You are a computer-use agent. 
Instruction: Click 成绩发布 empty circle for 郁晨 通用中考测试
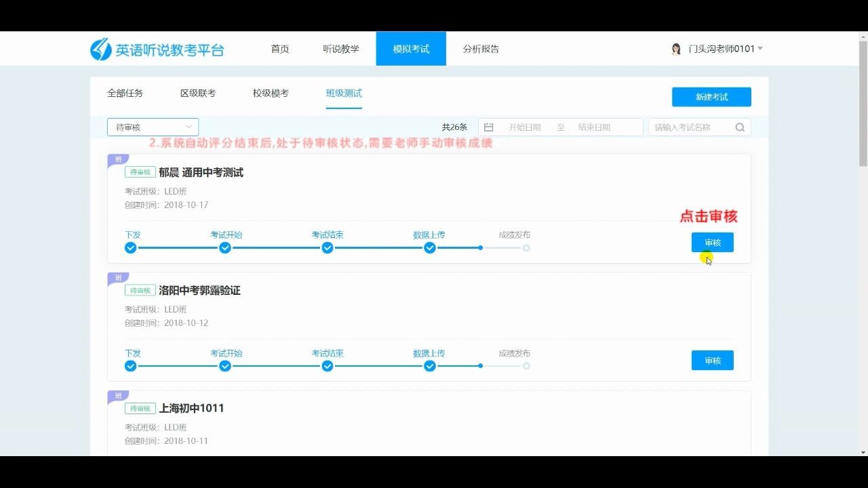526,248
